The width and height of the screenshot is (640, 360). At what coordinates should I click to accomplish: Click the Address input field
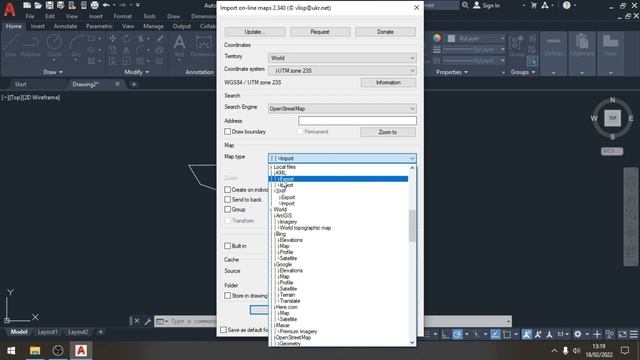pyautogui.click(x=357, y=121)
